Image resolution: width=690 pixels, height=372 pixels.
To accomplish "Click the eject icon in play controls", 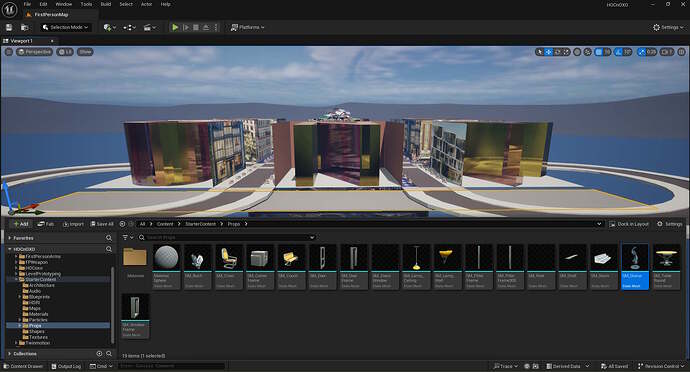I will [x=206, y=27].
